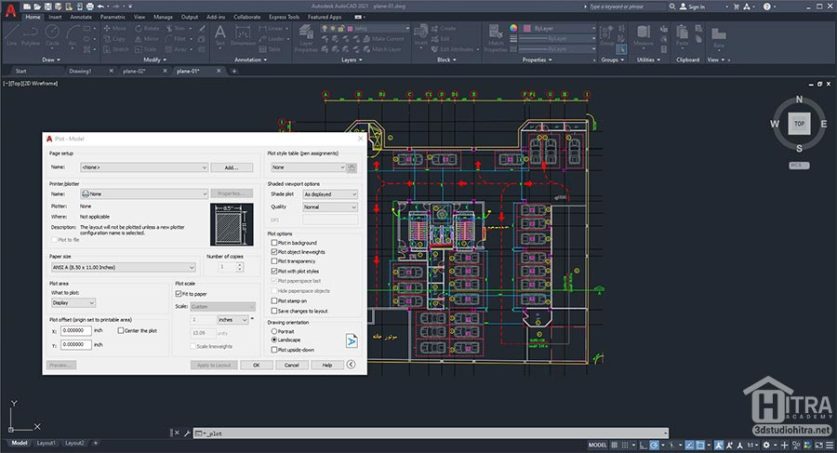Expand the What to plot dropdown
Screen dimensions: 837x453
(73, 302)
